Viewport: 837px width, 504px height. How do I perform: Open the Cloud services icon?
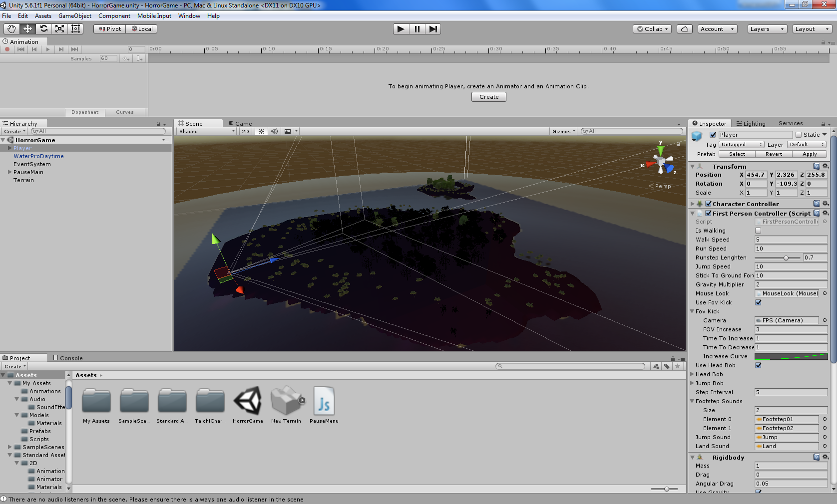(685, 29)
